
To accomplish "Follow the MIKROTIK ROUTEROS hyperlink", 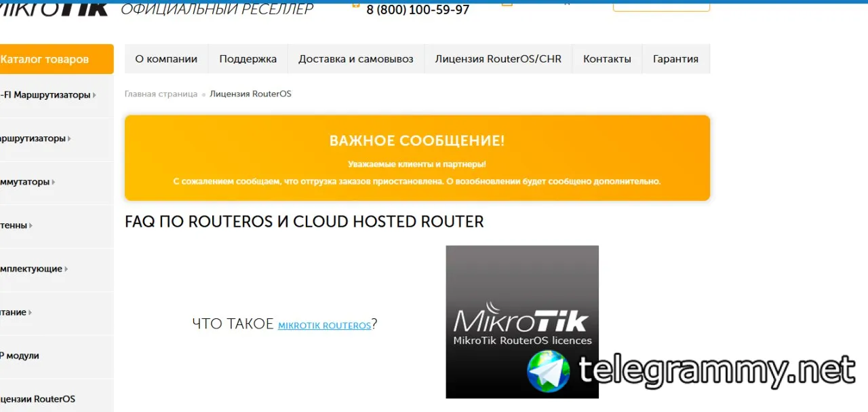I will tap(324, 326).
